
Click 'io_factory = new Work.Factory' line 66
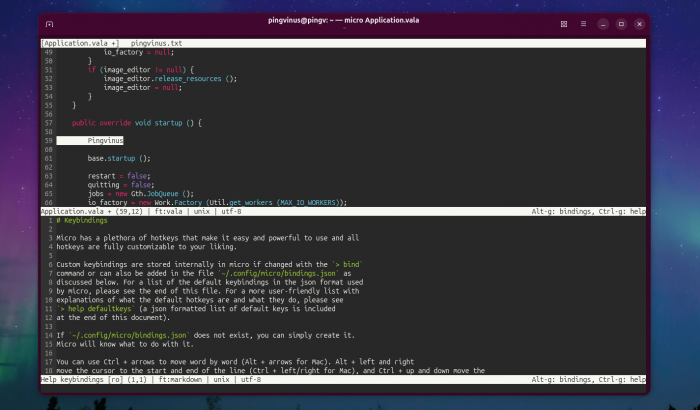click(x=217, y=202)
